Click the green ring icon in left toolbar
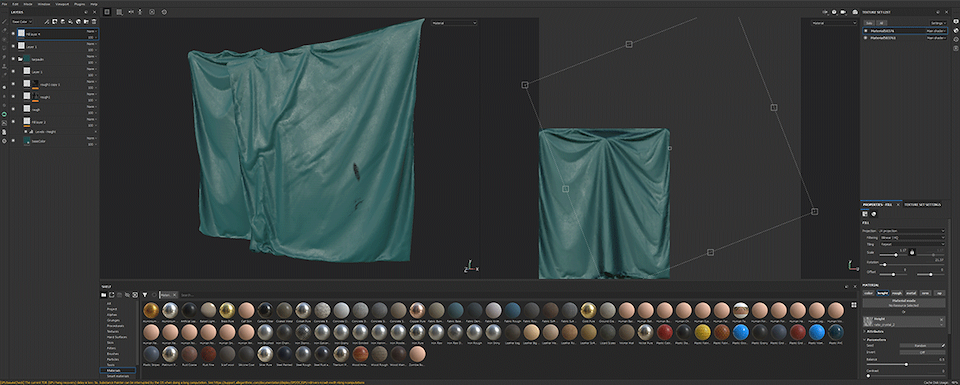Screen dimensions: 960x385 pos(4,114)
